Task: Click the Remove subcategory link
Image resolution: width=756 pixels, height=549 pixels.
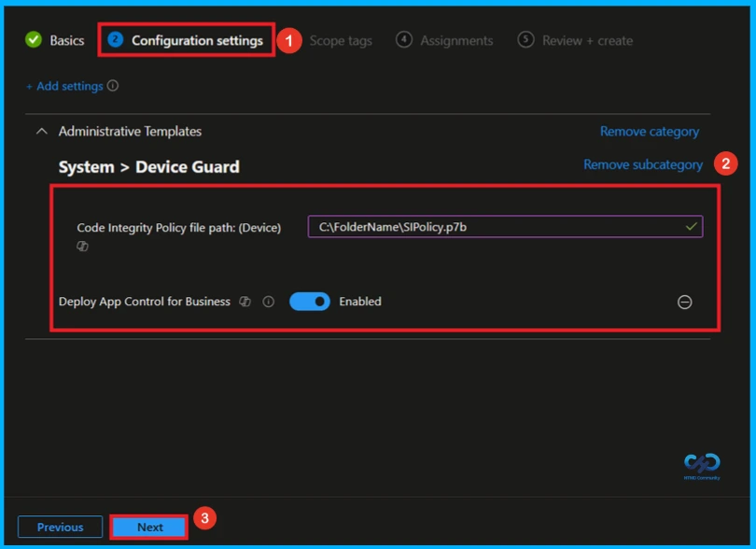Action: (x=643, y=165)
